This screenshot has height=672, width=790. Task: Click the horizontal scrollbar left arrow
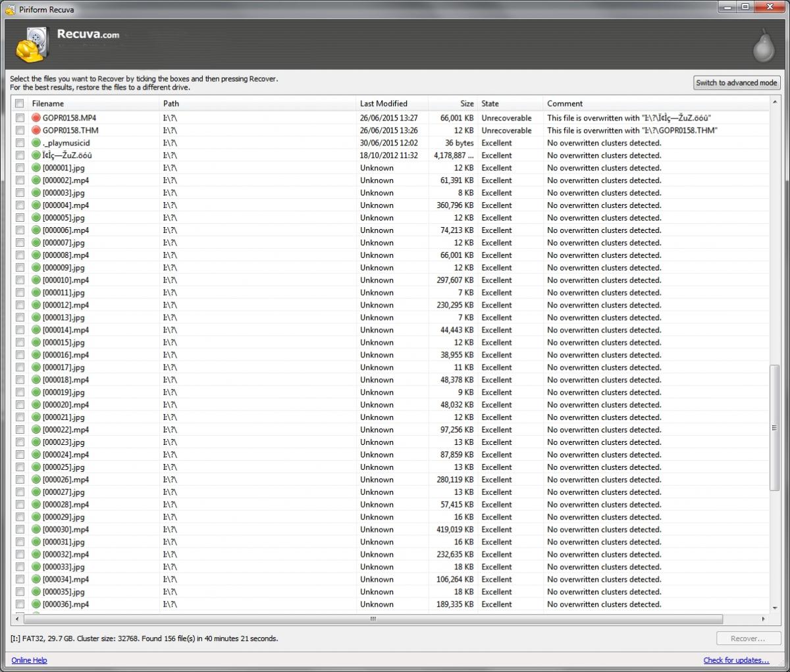tap(16, 619)
